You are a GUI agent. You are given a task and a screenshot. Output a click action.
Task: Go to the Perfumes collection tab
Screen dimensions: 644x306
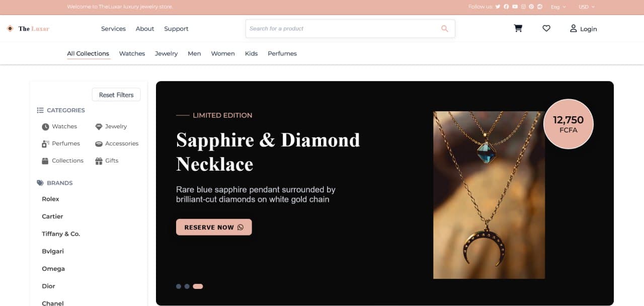click(282, 54)
